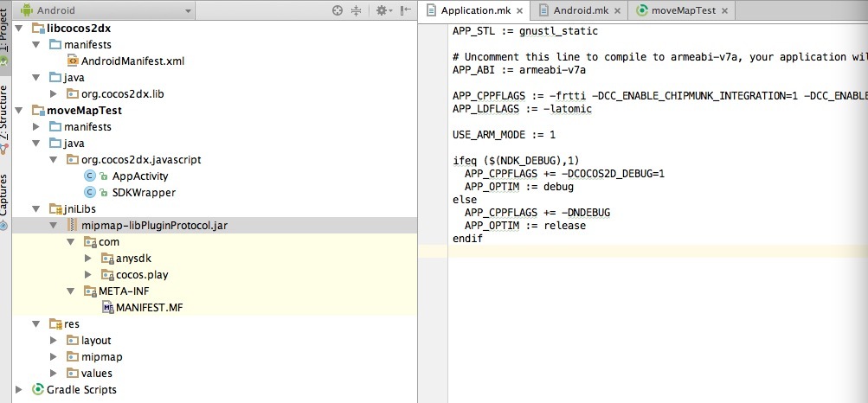Click the SDKWrapper class icon
This screenshot has height=403, width=868.
point(90,193)
